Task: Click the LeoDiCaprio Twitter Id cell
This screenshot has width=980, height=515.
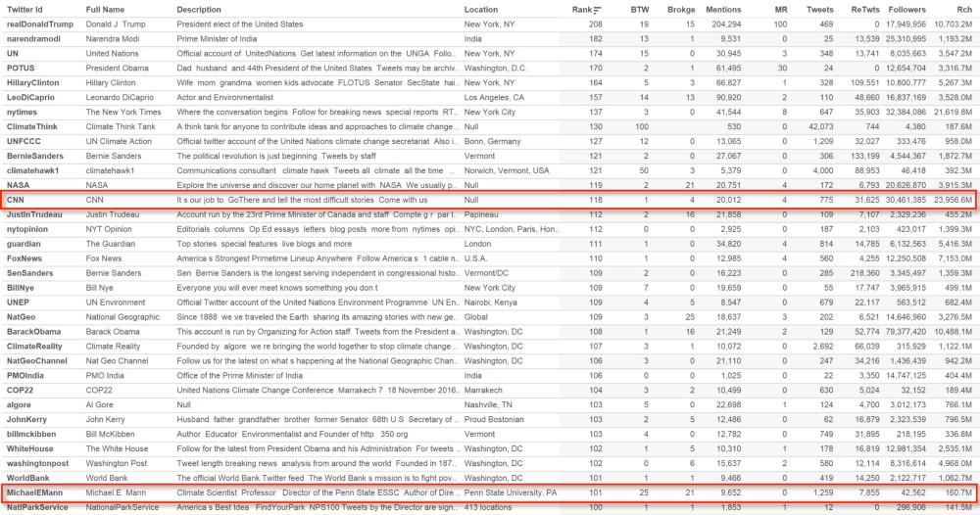Action: tap(30, 97)
